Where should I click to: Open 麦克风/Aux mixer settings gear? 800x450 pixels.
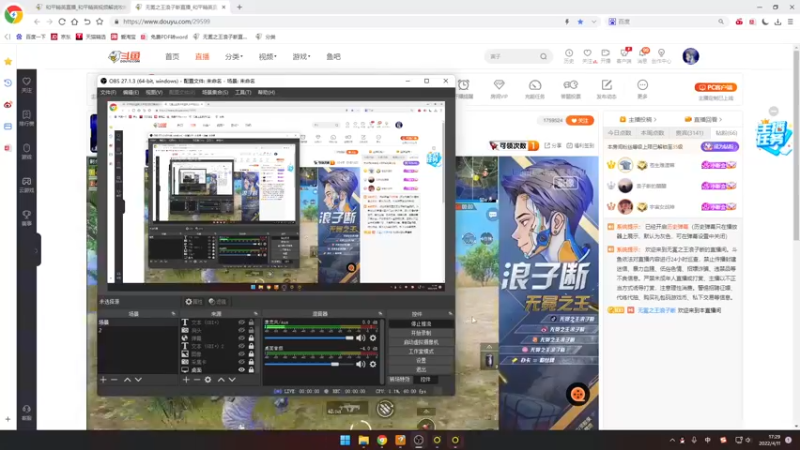[x=373, y=338]
